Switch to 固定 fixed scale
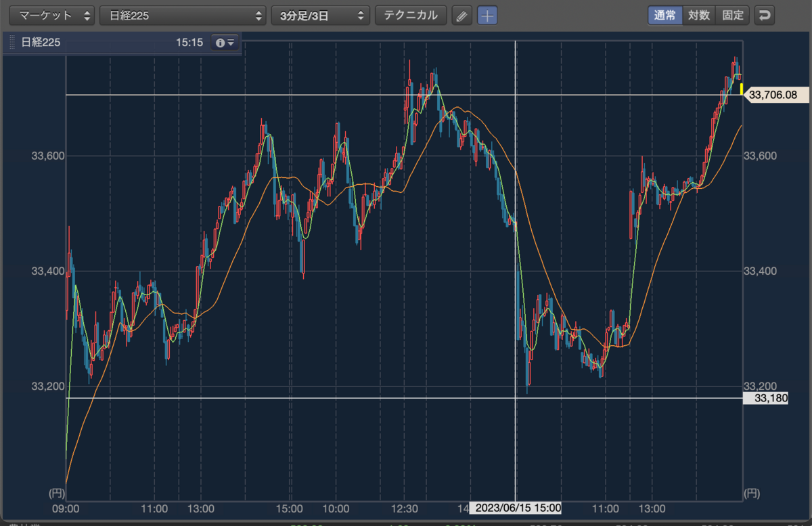The width and height of the screenshot is (812, 526). tap(733, 15)
